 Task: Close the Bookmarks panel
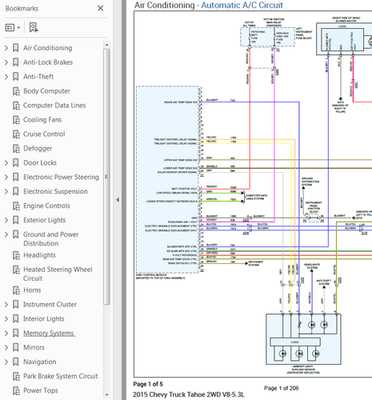point(100,8)
